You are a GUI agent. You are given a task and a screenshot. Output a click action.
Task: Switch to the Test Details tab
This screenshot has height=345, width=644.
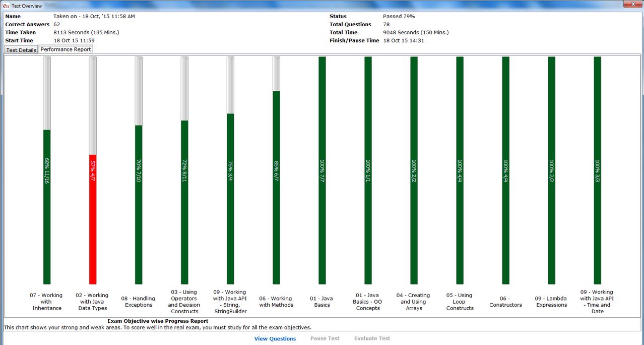point(21,50)
